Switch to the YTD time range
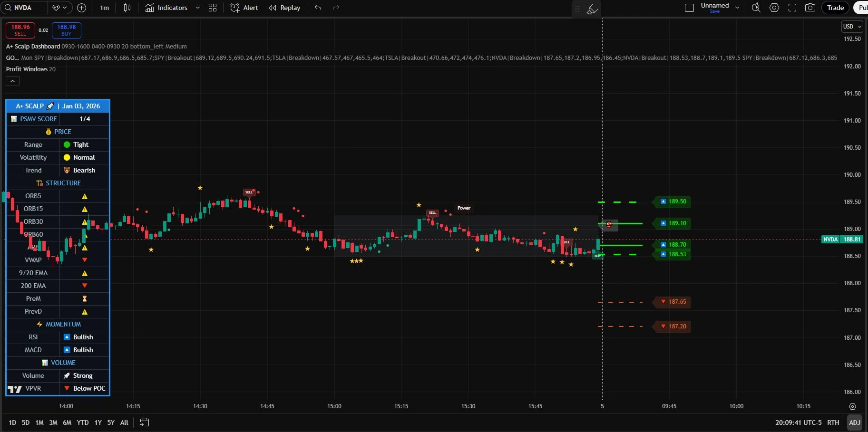The width and height of the screenshot is (868, 432). [x=83, y=422]
